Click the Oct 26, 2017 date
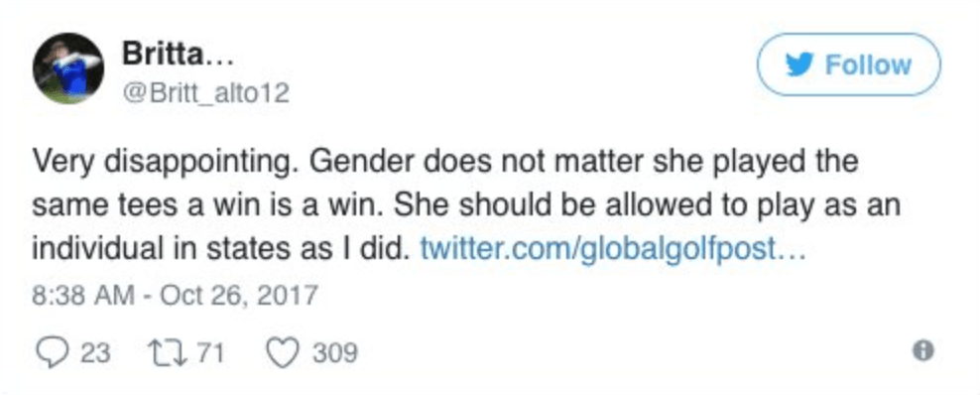Screen dimensions: 980x395 239,295
